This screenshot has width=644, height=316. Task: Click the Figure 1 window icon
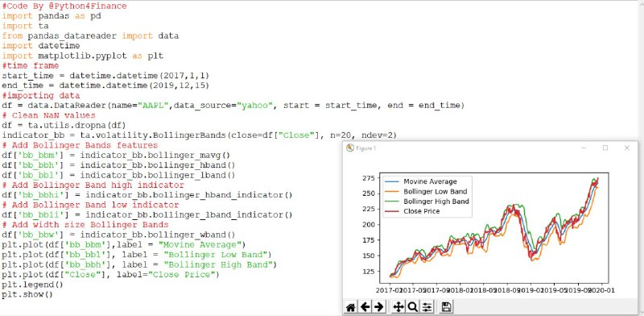(x=350, y=148)
